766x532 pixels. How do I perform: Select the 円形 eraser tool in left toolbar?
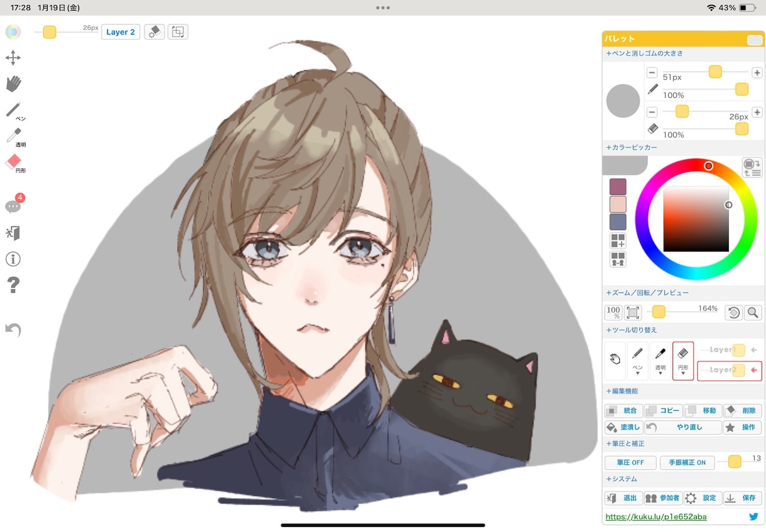click(14, 163)
